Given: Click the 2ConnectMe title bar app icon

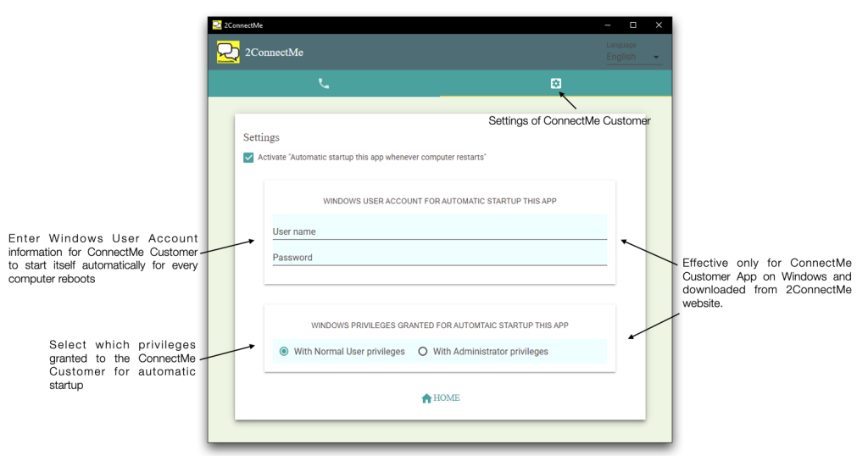Looking at the screenshot, I should point(217,25).
